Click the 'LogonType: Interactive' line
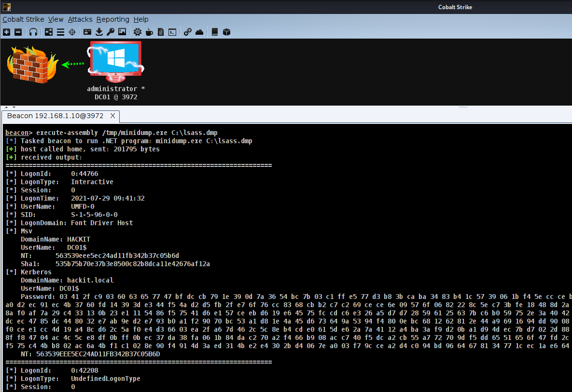The width and height of the screenshot is (572, 392). (x=59, y=182)
